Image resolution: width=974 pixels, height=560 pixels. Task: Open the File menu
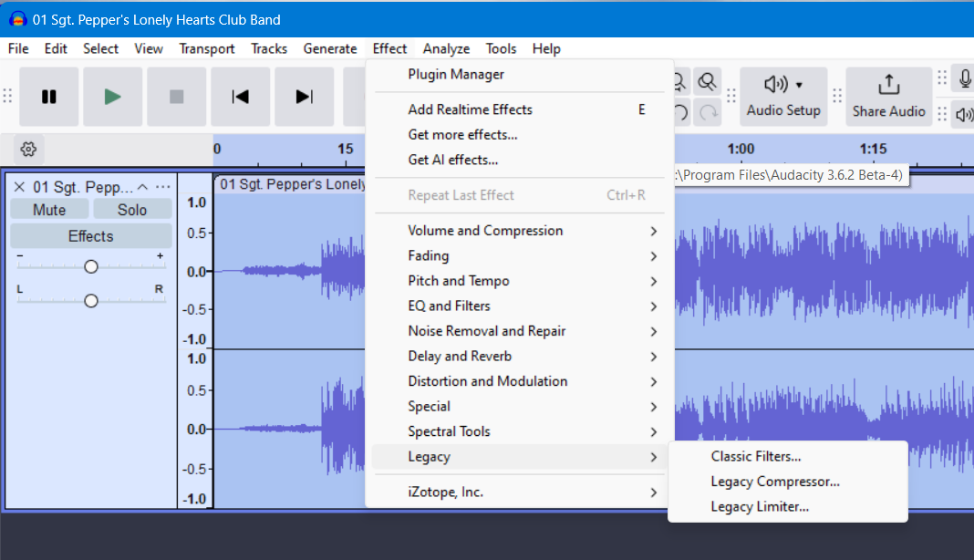18,48
